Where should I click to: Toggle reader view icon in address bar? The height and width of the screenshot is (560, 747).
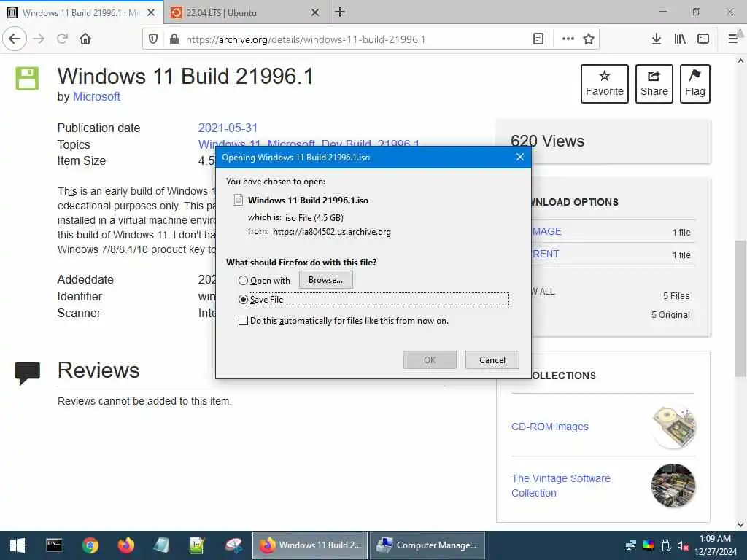(x=538, y=39)
